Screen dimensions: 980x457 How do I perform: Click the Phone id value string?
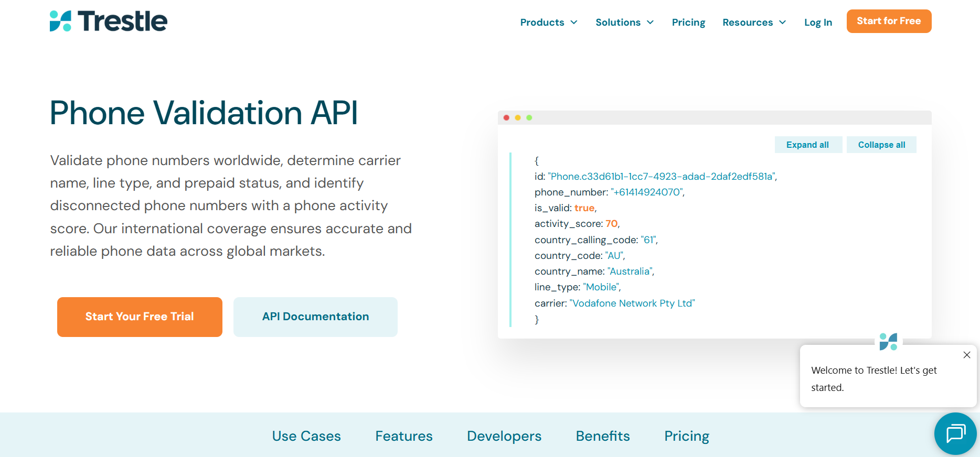click(x=662, y=177)
